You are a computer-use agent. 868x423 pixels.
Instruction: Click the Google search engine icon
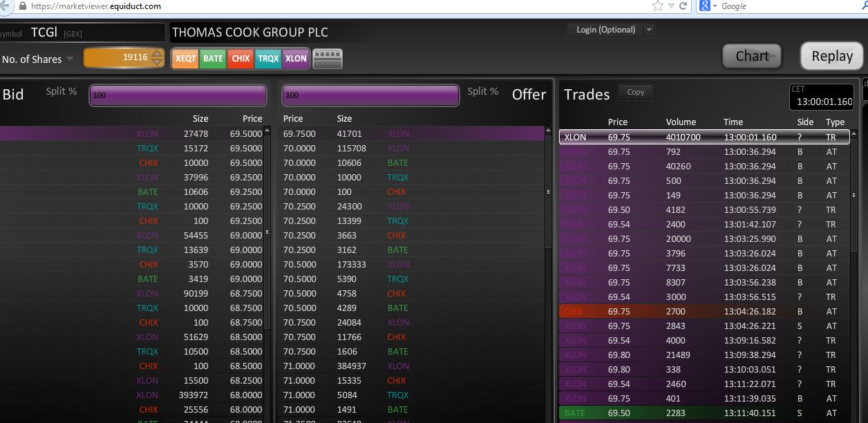tap(704, 6)
